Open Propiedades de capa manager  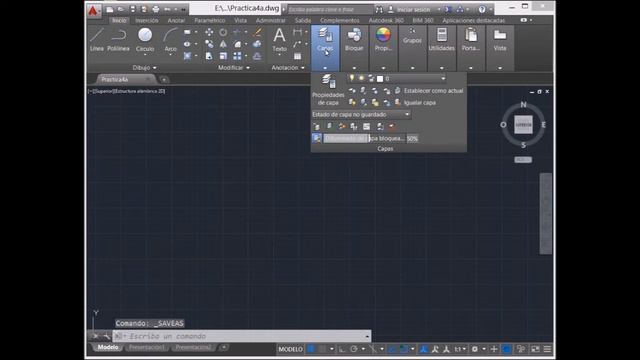click(x=328, y=90)
